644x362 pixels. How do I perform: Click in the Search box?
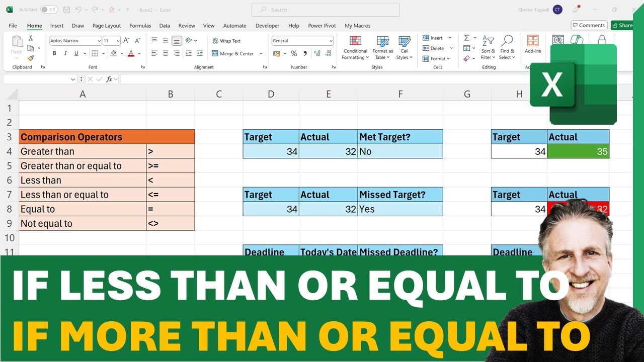click(326, 10)
